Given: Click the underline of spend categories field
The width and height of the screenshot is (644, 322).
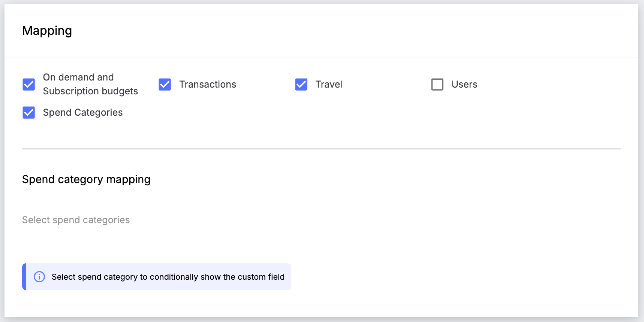Looking at the screenshot, I should click(321, 235).
